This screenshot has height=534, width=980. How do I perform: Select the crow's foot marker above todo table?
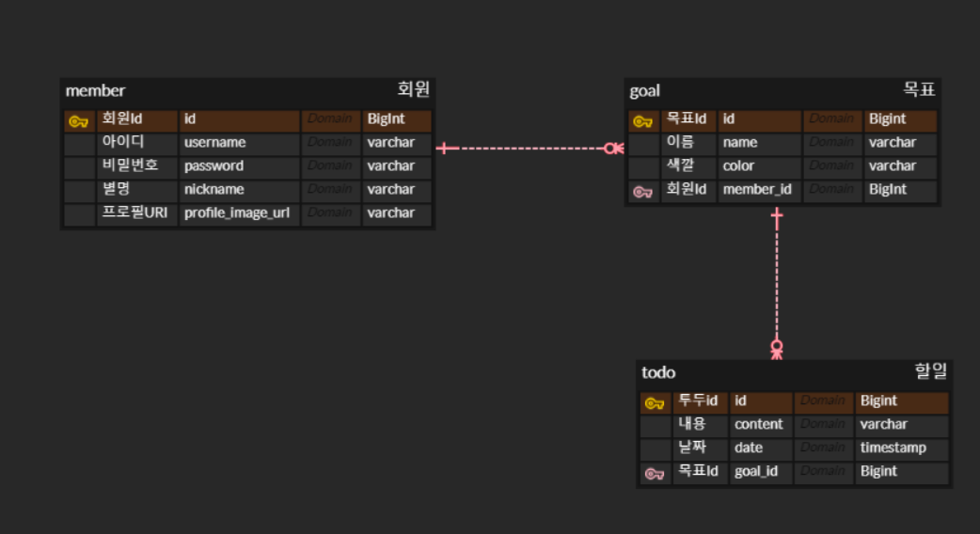click(776, 350)
